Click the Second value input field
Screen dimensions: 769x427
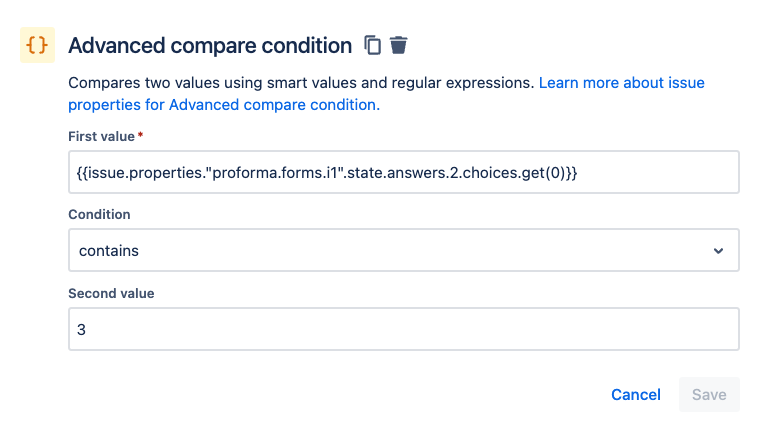coord(403,329)
